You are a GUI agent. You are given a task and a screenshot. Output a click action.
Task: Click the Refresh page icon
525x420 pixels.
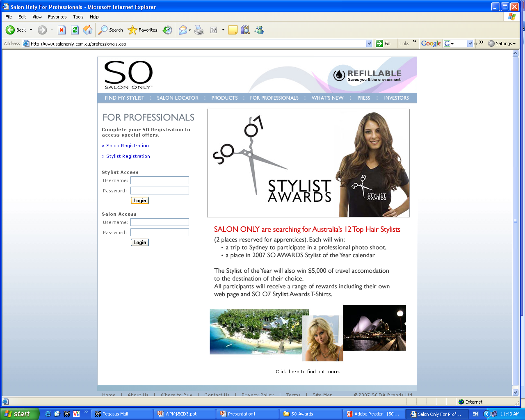click(x=75, y=30)
